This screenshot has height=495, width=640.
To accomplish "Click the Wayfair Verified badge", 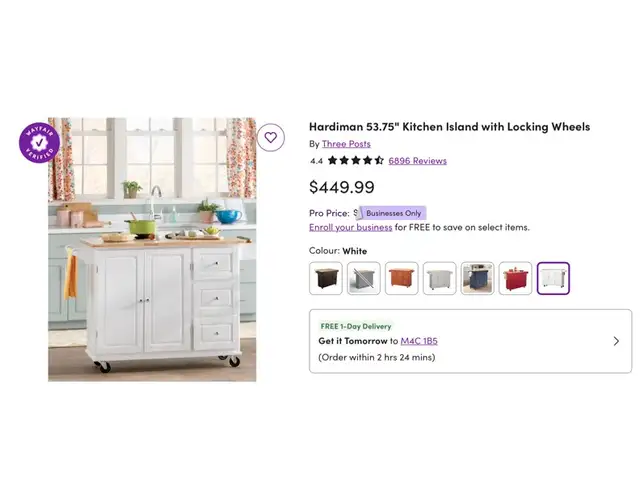I will 40,142.
